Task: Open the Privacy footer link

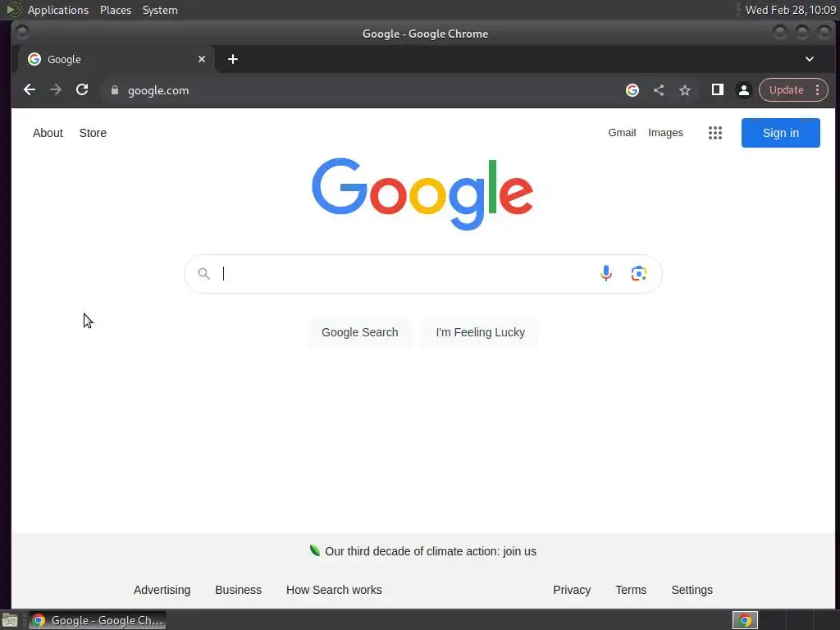Action: (572, 590)
